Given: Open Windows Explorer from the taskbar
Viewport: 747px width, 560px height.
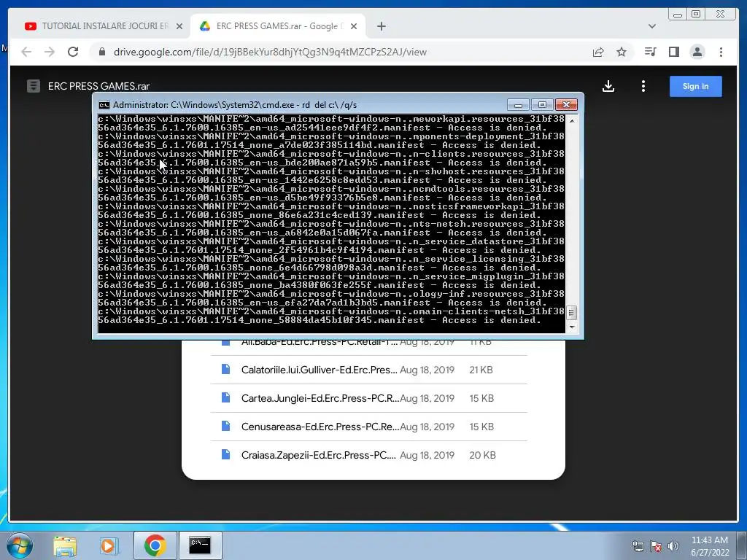Looking at the screenshot, I should [x=65, y=545].
